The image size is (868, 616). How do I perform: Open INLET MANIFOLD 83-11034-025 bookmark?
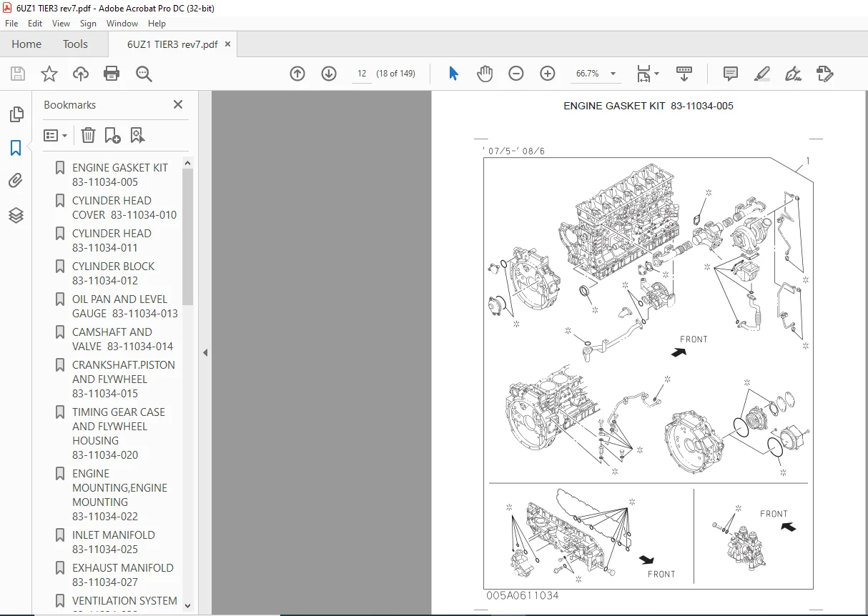click(114, 542)
